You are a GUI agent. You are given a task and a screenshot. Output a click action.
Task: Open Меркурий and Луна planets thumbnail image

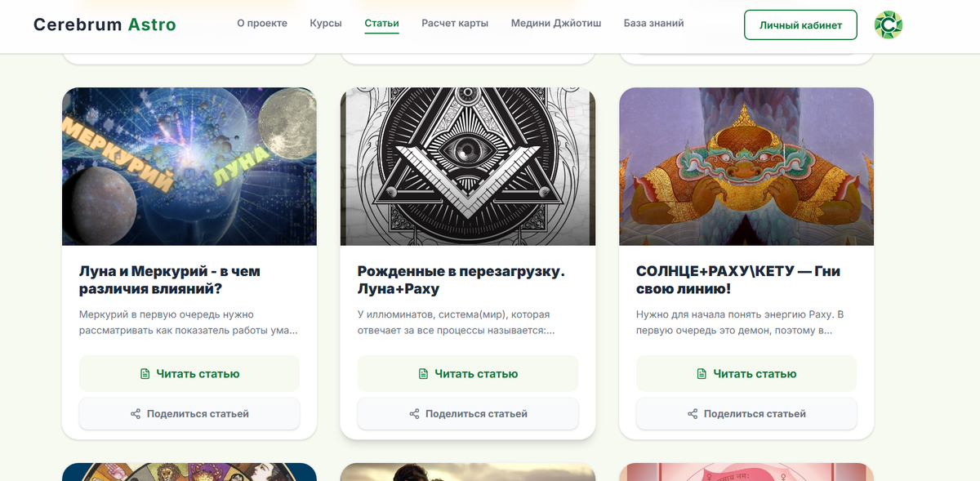(189, 167)
